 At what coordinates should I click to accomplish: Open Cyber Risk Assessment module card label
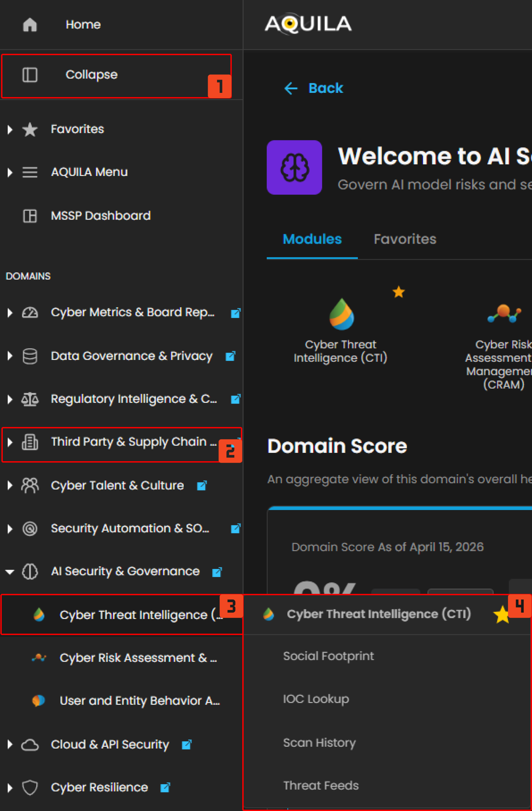[498, 364]
